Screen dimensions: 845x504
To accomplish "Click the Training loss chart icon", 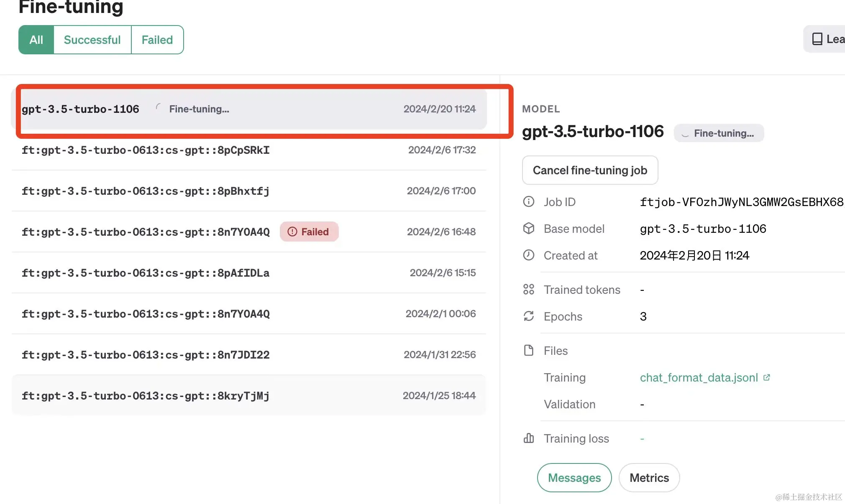I will pos(529,438).
